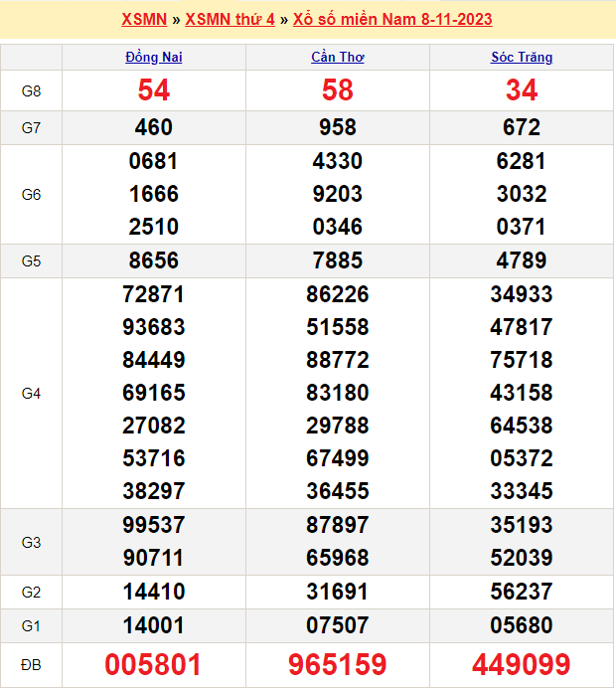Open the Cần Thơ province link
Image resolution: width=616 pixels, height=688 pixels.
(338, 58)
